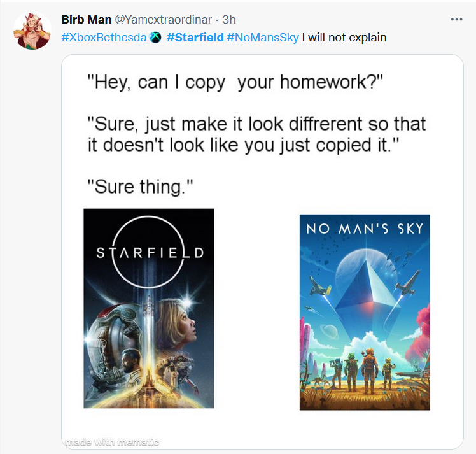Click the Xbox logo emoji after #XboxBethesda
The width and height of the screenshot is (476, 454).
pyautogui.click(x=156, y=38)
